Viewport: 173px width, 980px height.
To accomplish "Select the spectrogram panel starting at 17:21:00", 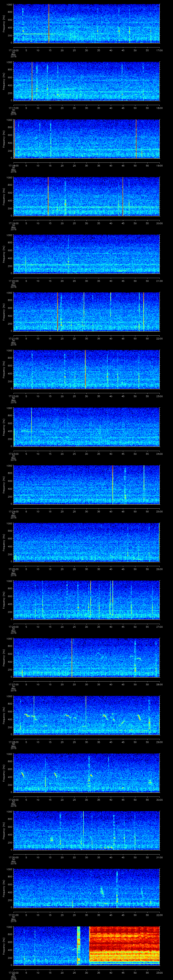I will [86, 312].
